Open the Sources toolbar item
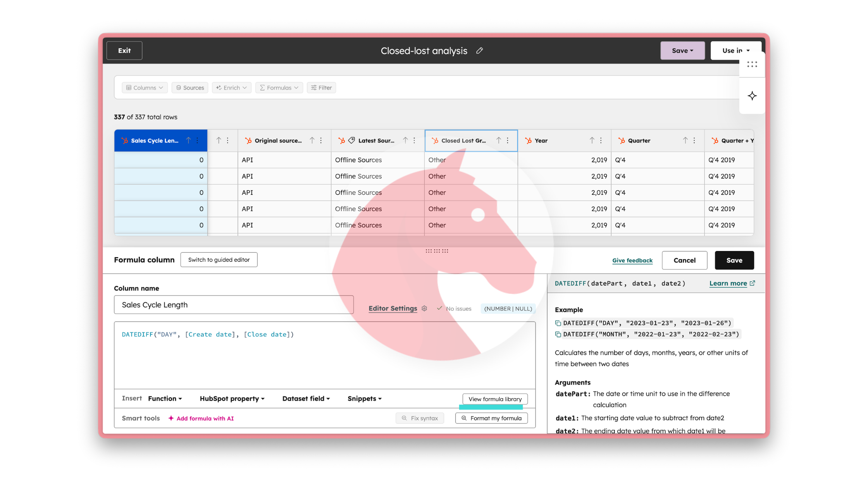This screenshot has width=868, height=488. 190,88
